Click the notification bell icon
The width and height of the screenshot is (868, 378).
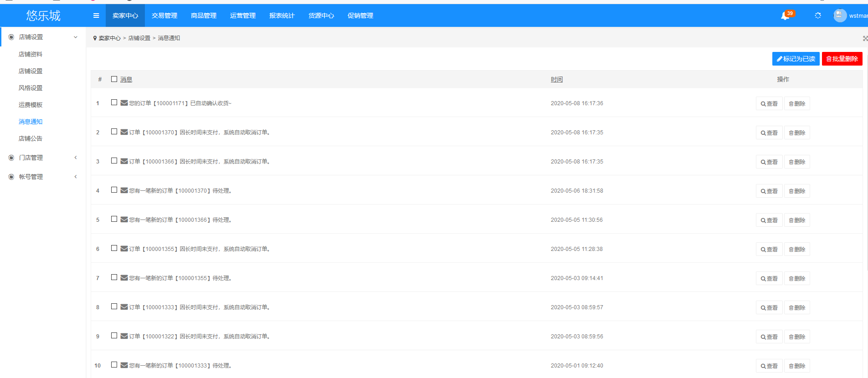click(x=785, y=16)
